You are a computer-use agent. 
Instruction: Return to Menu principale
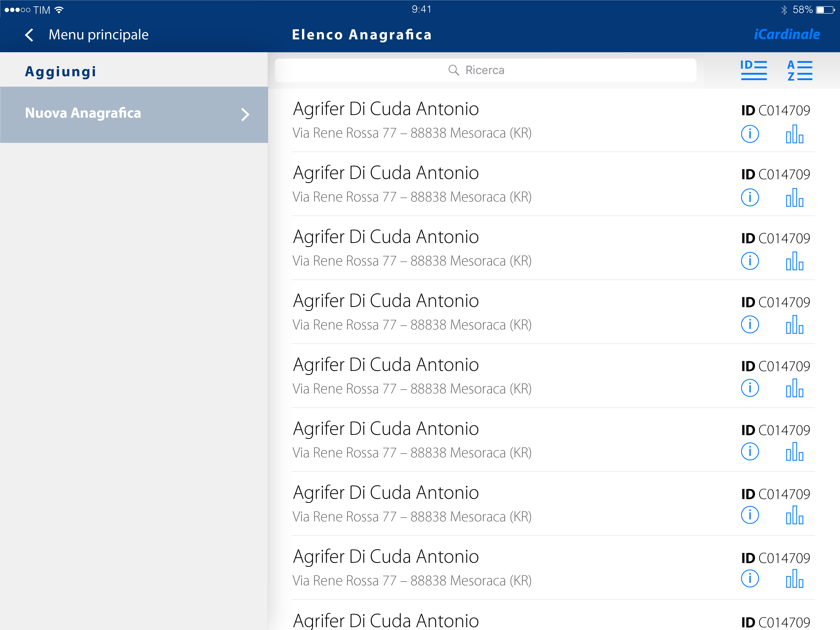[98, 35]
